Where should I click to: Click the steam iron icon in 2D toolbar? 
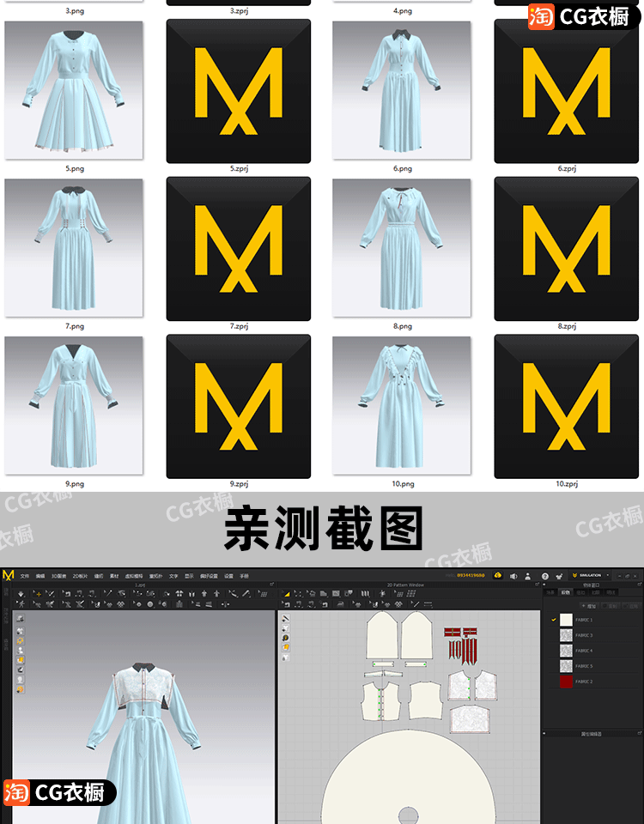[x=341, y=604]
